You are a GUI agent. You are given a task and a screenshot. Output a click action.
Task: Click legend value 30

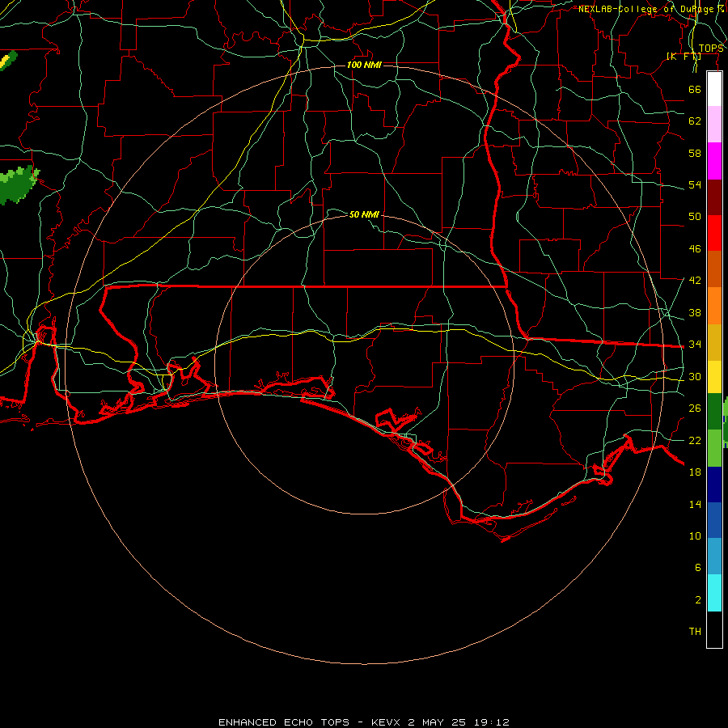[695, 376]
